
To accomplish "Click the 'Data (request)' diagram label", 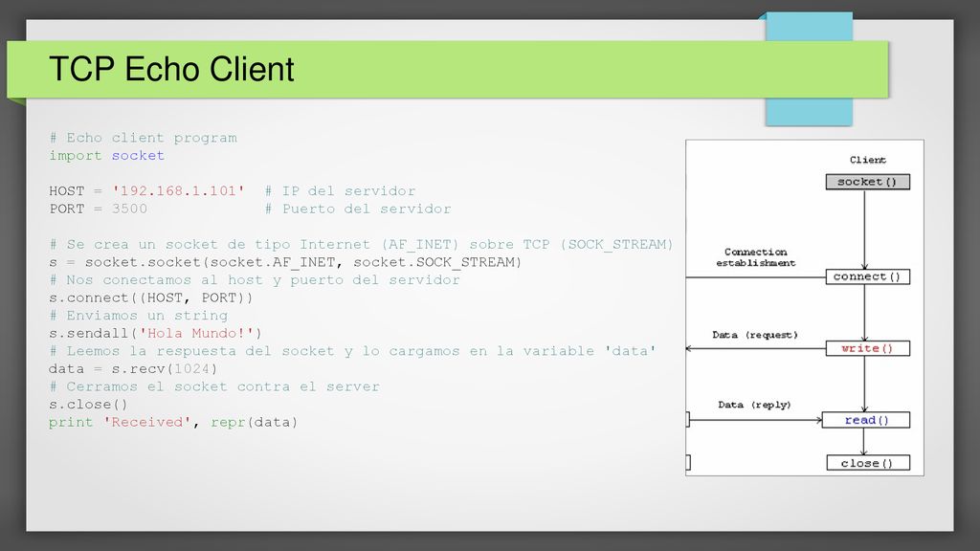I will [755, 335].
